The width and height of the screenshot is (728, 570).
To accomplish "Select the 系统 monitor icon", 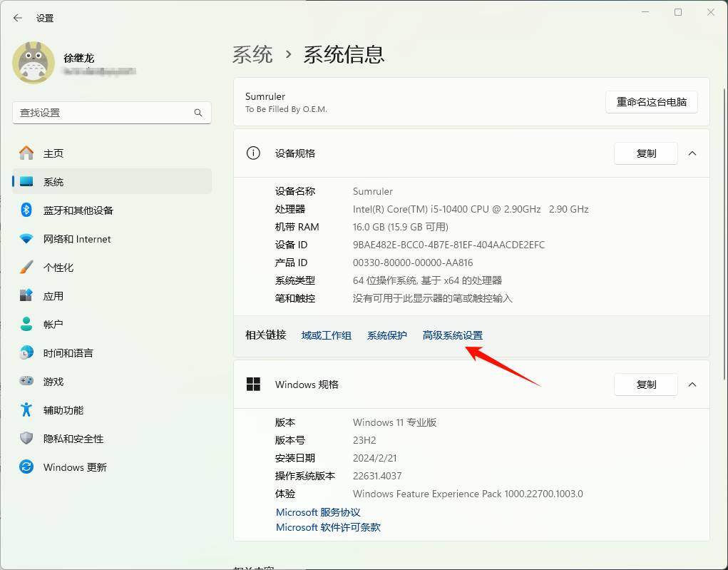I will click(x=26, y=182).
